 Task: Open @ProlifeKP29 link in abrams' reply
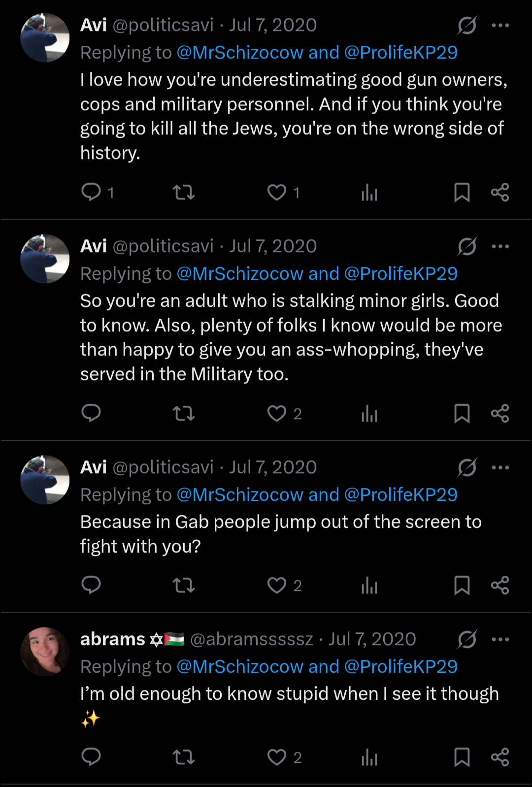[401, 666]
